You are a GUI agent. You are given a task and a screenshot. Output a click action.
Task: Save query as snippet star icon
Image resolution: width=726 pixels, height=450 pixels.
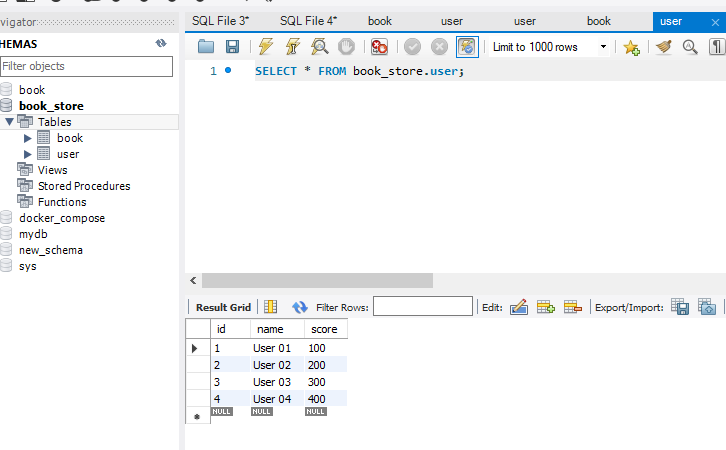tap(632, 47)
